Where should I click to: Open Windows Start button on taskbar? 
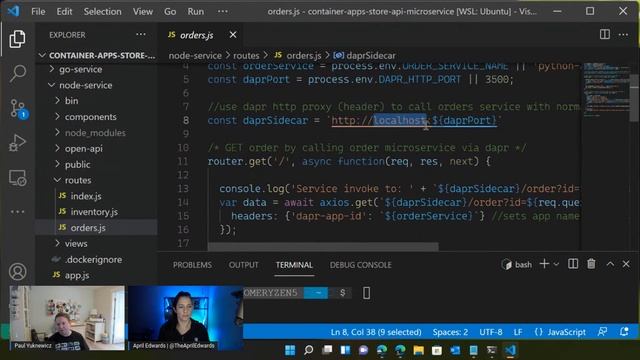pyautogui.click(x=290, y=350)
